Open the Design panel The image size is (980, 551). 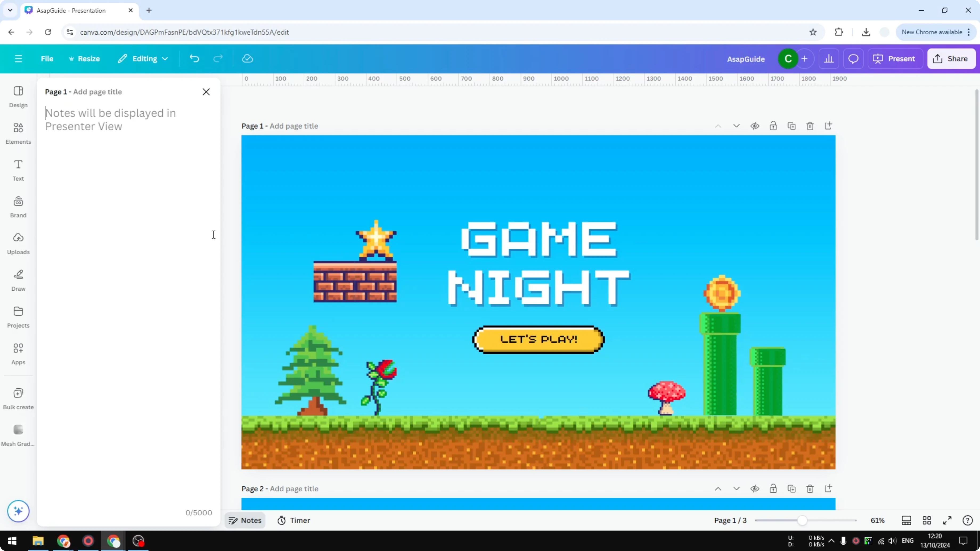[x=18, y=97]
